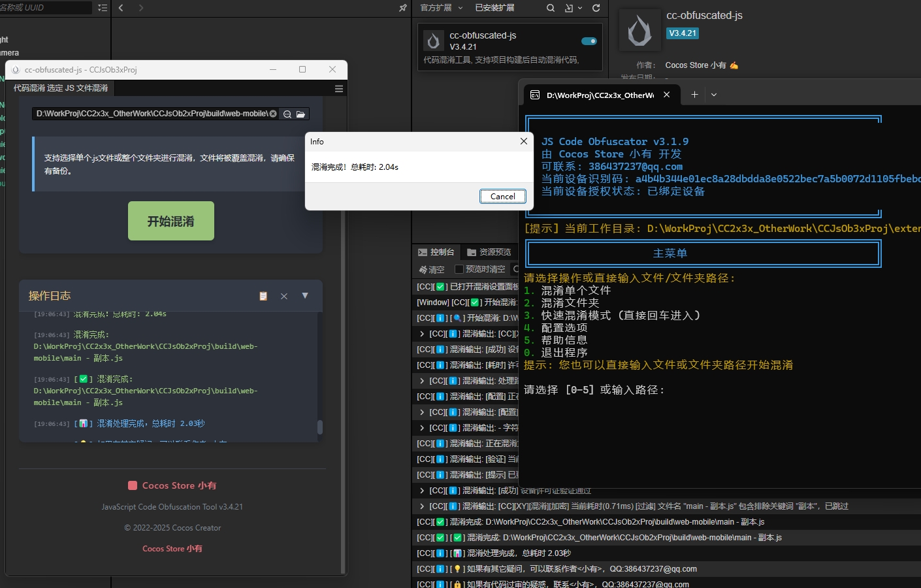Click the large cc-obfuscated-js flame logo

tap(639, 30)
